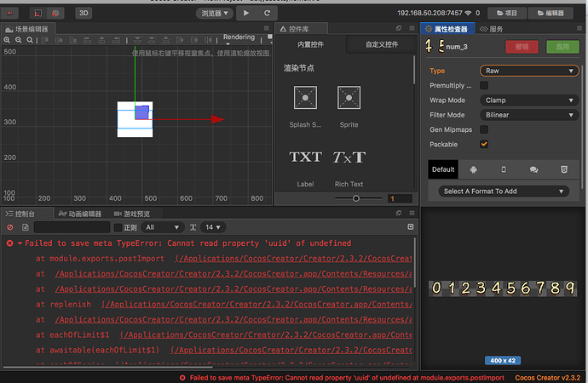Open the Wrap Mode dropdown set to Clamp

tap(528, 100)
